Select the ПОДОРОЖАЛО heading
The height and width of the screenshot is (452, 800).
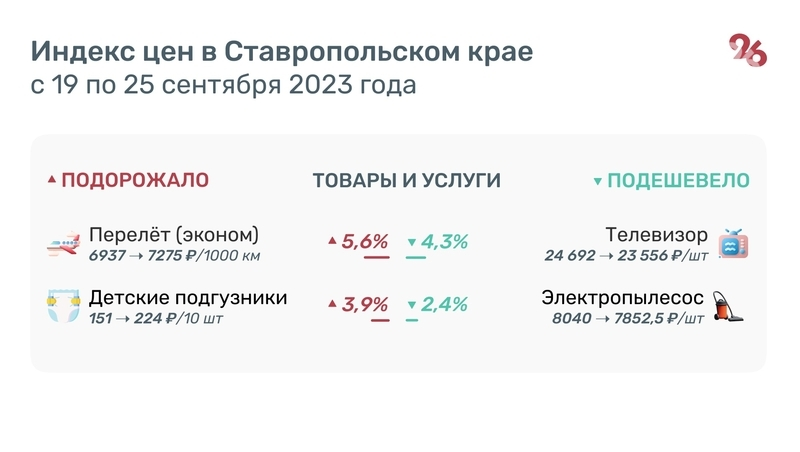(x=135, y=181)
